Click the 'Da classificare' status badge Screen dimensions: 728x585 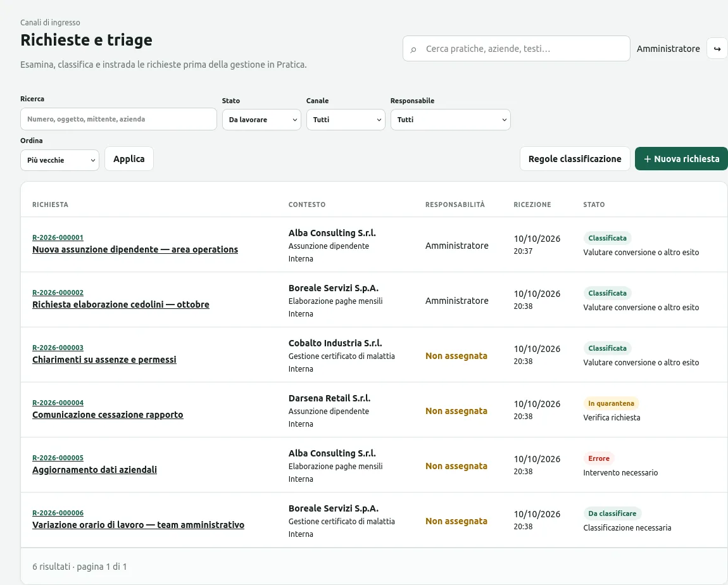612,513
